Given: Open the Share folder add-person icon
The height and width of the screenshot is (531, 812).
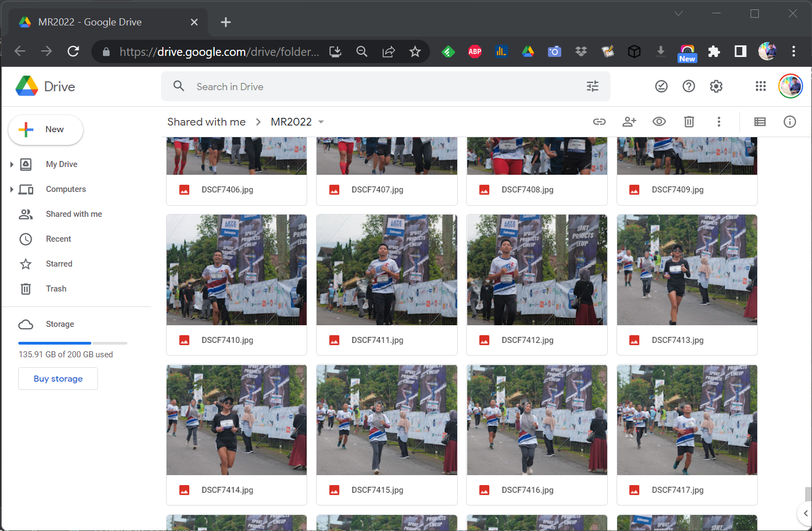Looking at the screenshot, I should [x=629, y=122].
